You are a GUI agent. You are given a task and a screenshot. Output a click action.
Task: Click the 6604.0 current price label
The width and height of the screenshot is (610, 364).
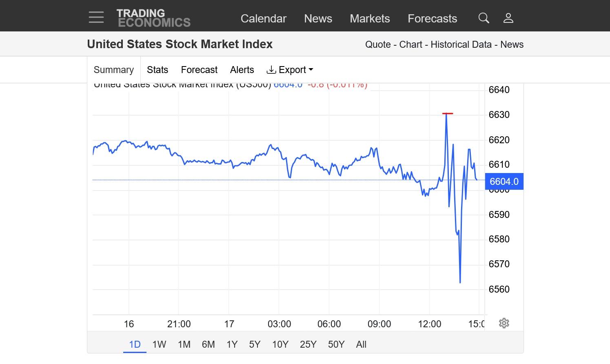coord(504,182)
